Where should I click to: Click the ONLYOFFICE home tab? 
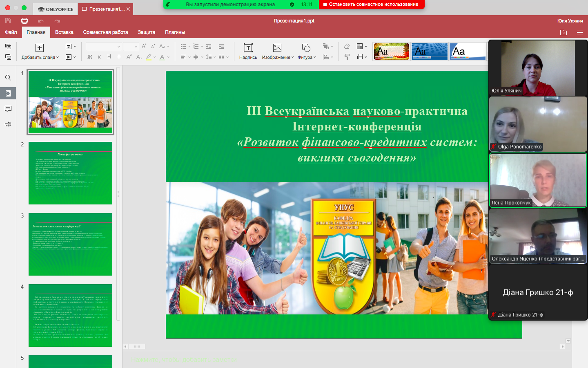click(x=56, y=9)
